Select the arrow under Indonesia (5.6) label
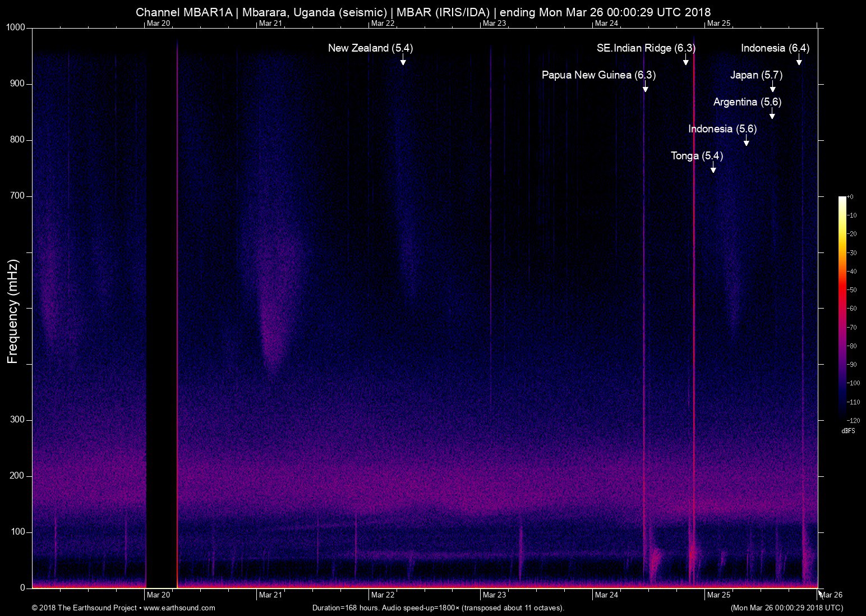The width and height of the screenshot is (866, 616). coord(746,140)
